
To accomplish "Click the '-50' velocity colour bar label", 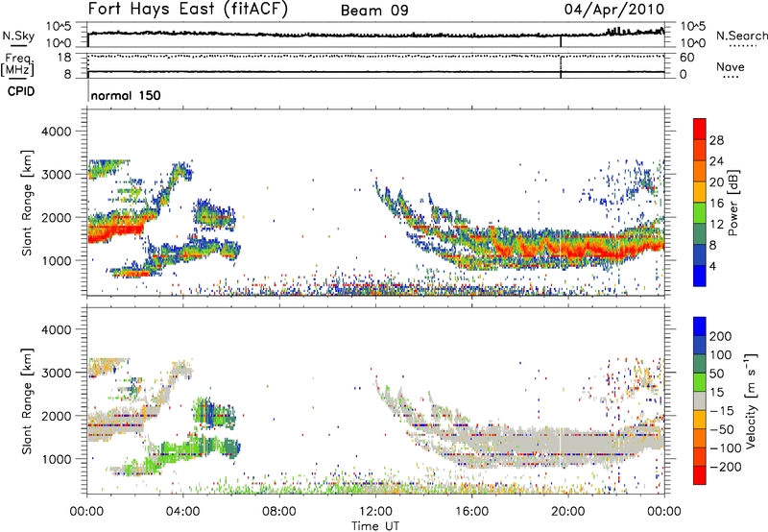I will tap(720, 429).
